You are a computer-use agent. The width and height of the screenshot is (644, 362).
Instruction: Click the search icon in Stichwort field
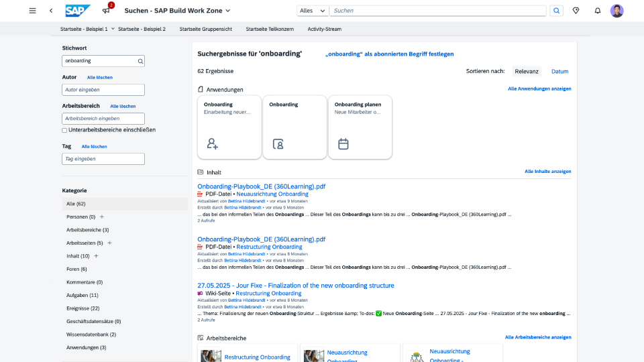click(140, 61)
